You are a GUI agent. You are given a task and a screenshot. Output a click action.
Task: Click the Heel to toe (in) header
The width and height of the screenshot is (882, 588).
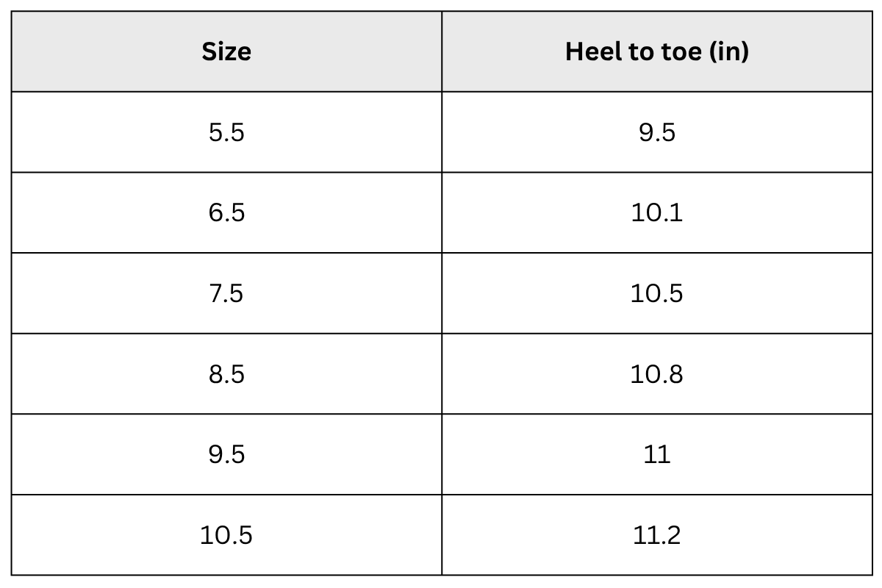point(657,51)
